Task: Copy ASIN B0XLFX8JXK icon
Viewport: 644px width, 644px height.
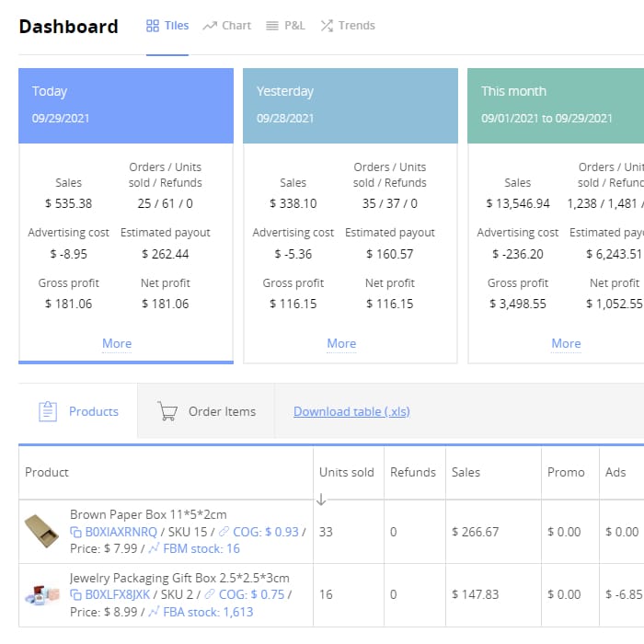Action: 75,594
